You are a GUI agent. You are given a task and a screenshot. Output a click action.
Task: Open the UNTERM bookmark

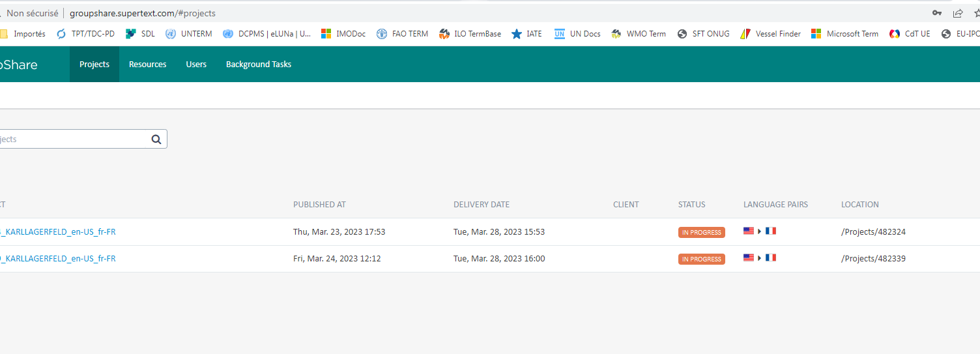(189, 34)
